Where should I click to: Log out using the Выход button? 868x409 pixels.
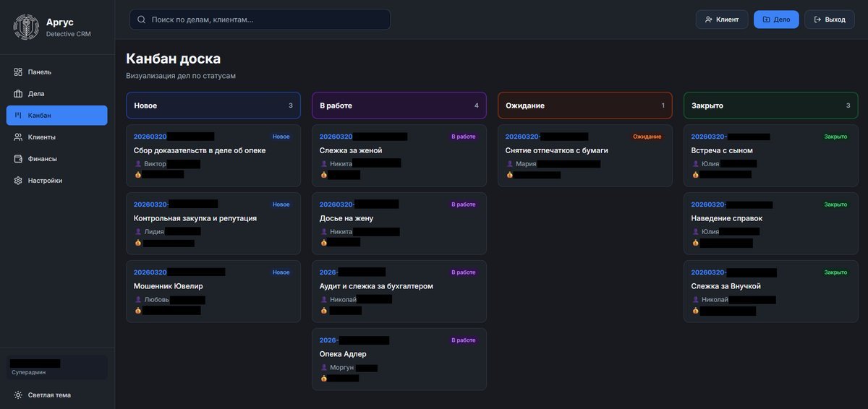click(x=829, y=20)
